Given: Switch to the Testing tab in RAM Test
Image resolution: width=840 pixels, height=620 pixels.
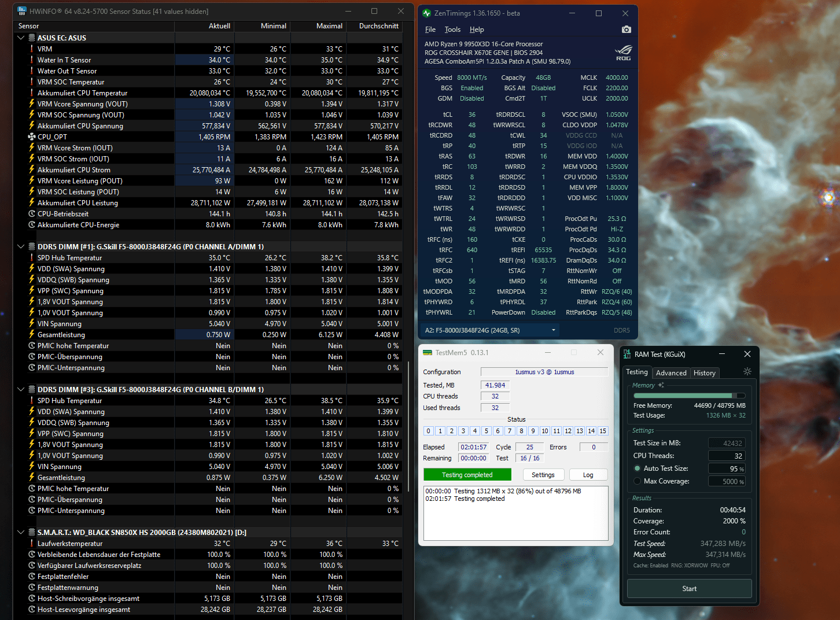Looking at the screenshot, I should coord(637,372).
